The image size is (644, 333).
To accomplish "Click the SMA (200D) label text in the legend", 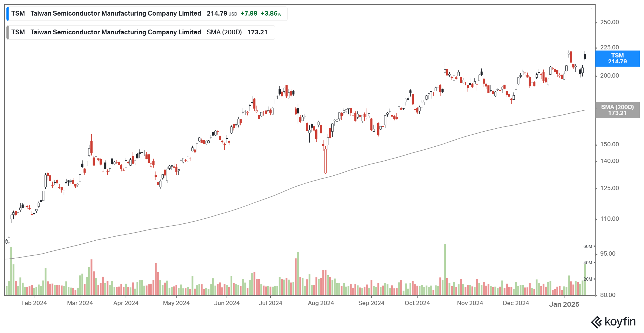I will 224,32.
